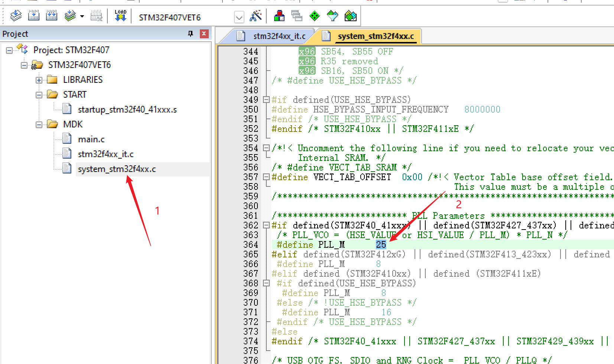Click the highlighted value 25 on line 364
The width and height of the screenshot is (614, 364).
coord(381,244)
